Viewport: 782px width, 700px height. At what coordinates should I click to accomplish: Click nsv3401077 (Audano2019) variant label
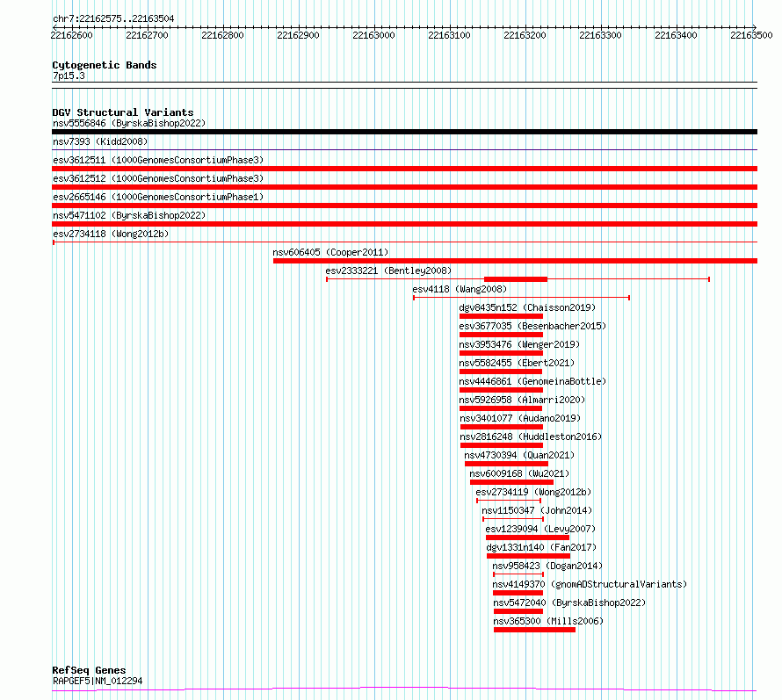[520, 418]
